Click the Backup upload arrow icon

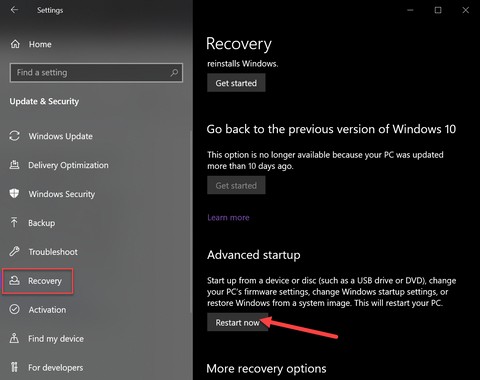[14, 222]
